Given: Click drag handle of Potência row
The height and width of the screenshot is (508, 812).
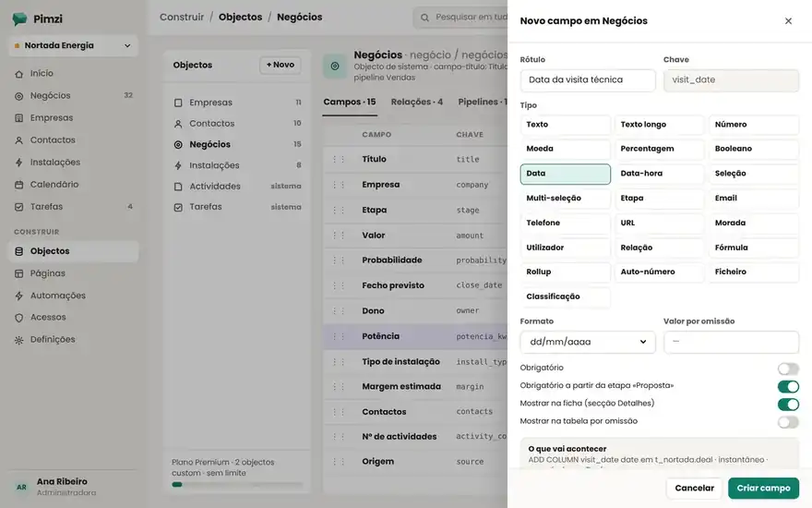Looking at the screenshot, I should pos(339,336).
